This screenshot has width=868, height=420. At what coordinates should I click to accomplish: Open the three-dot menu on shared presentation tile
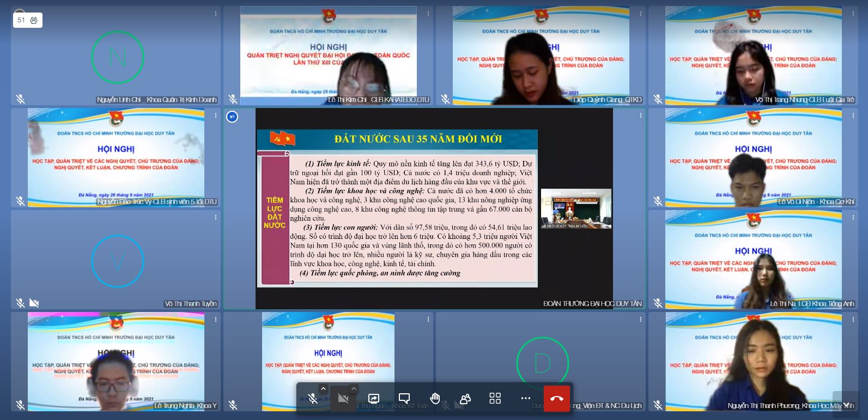pyautogui.click(x=641, y=115)
